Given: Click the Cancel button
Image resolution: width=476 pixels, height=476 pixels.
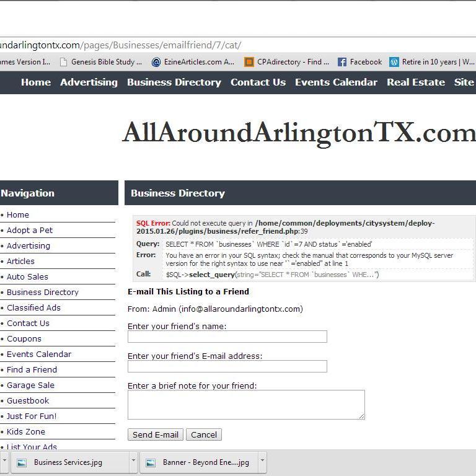Looking at the screenshot, I should point(204,434).
